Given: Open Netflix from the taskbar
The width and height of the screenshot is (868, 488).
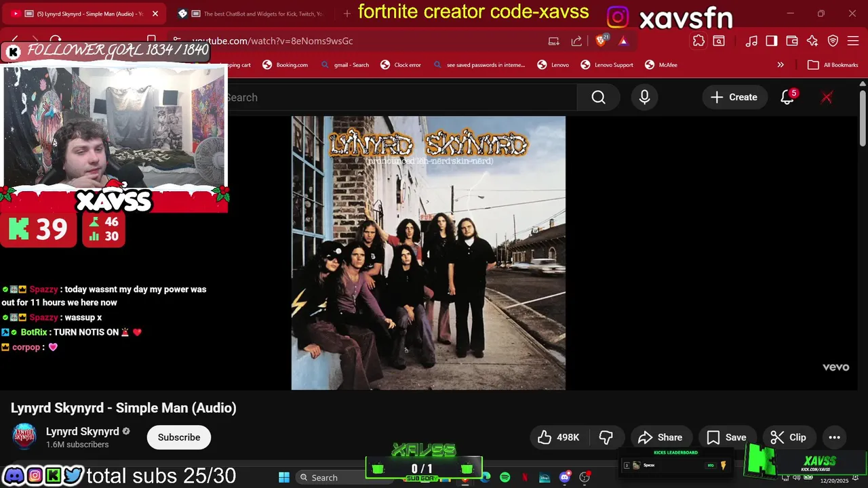Looking at the screenshot, I should tap(525, 477).
